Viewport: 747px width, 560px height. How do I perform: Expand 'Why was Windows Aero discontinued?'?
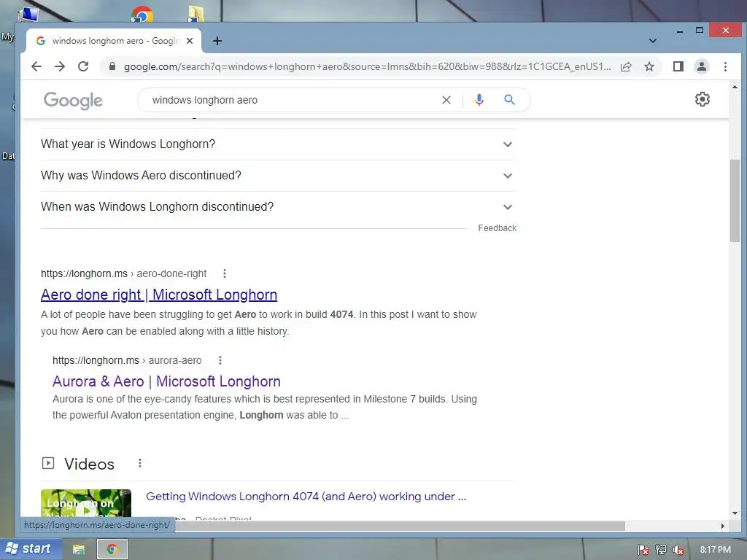(279, 176)
